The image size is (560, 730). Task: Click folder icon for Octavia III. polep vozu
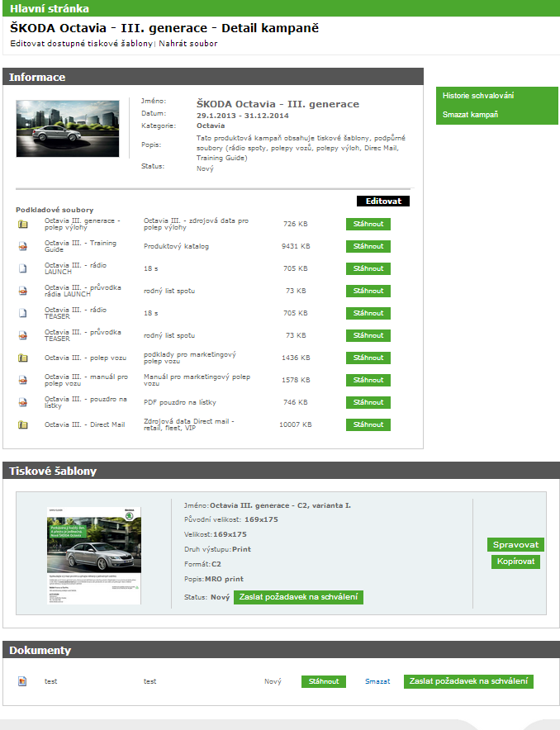click(x=22, y=358)
